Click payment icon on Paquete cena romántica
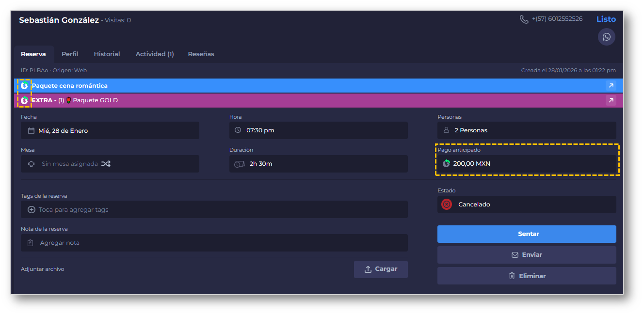This screenshot has width=644, height=315. pos(24,86)
